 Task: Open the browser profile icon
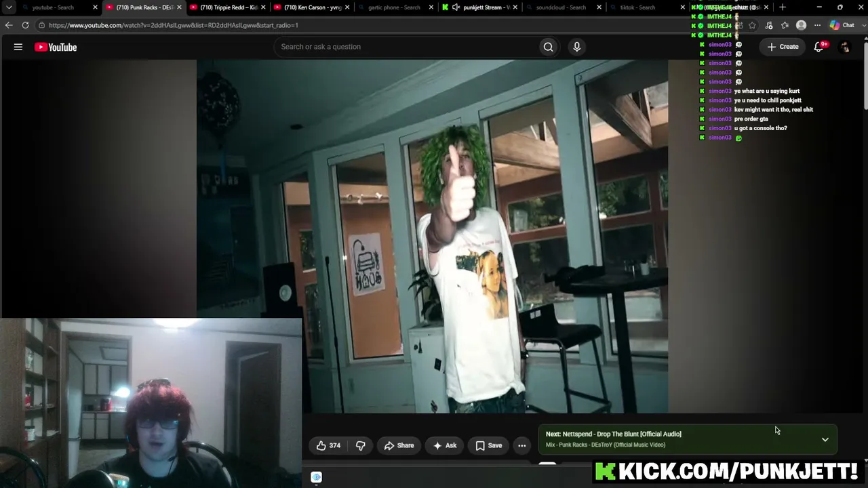(x=801, y=25)
